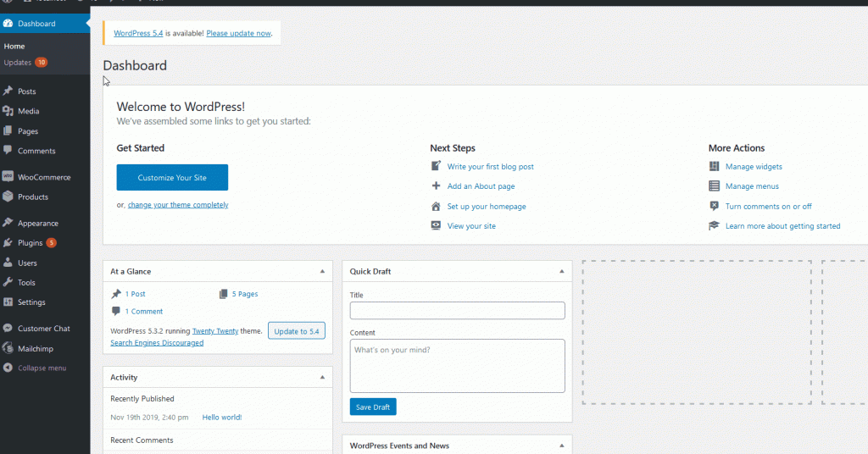Click Search Engines Discouraged link
The width and height of the screenshot is (868, 454).
(157, 343)
